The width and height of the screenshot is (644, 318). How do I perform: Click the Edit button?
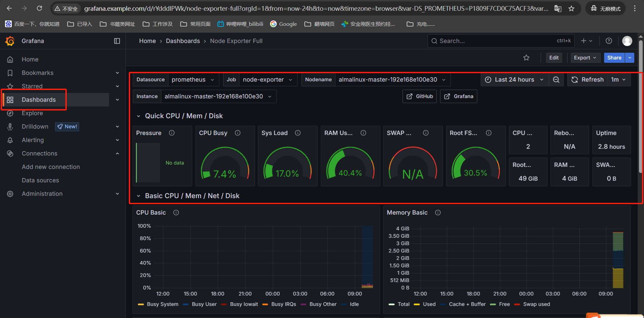click(554, 58)
